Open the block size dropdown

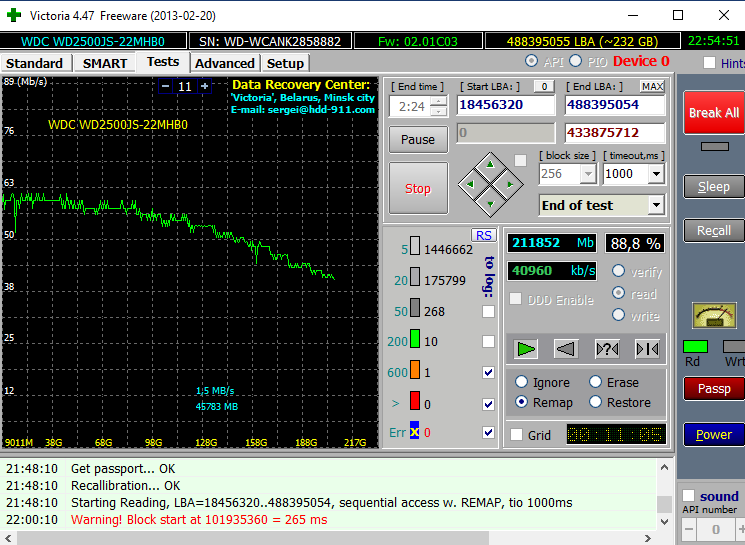pyautogui.click(x=588, y=174)
